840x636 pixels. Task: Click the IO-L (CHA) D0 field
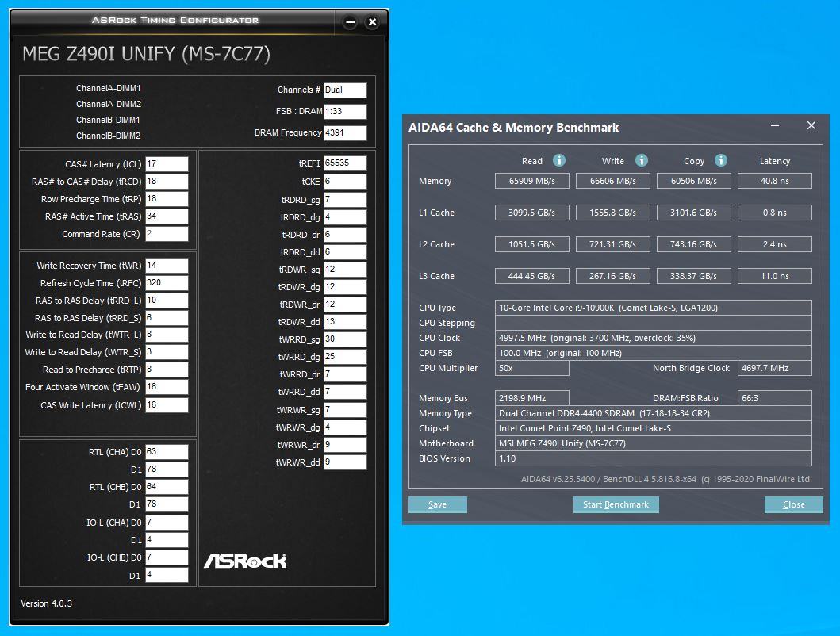coord(167,523)
